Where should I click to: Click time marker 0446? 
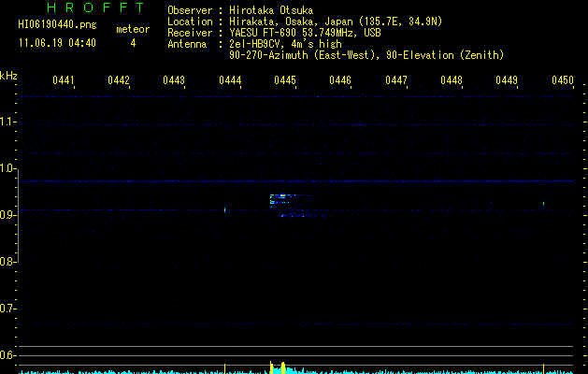tap(340, 80)
